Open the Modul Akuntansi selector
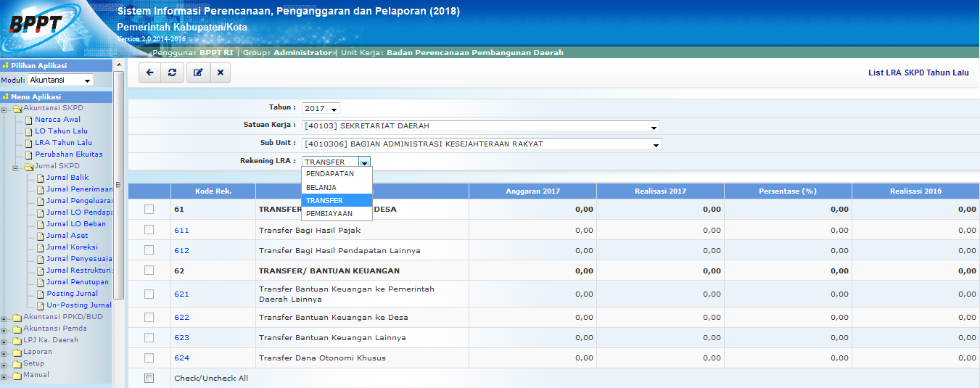 61,81
